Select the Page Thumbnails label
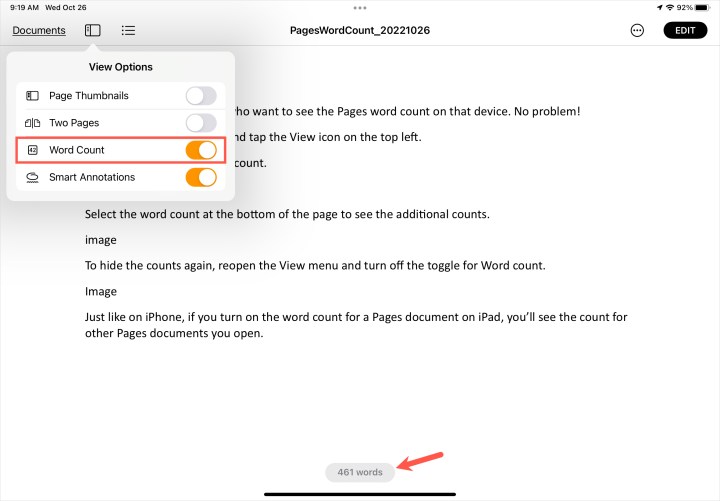The image size is (720, 501). (89, 96)
